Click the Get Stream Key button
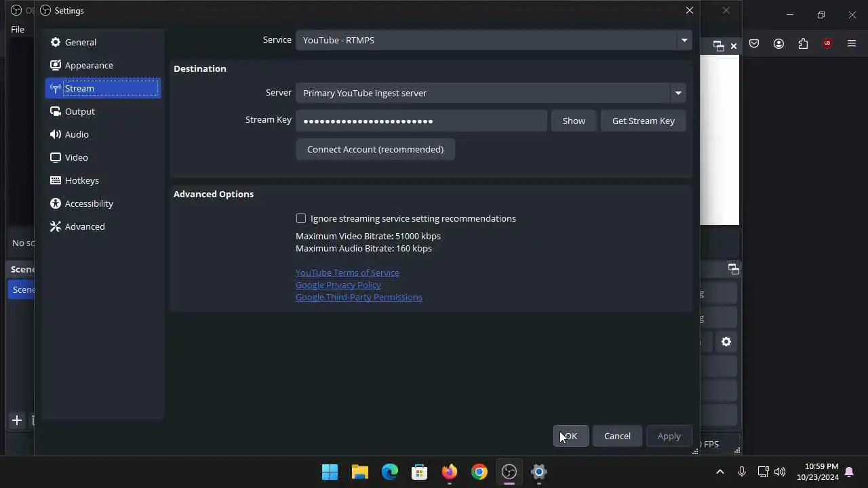Viewport: 868px width, 488px height. (644, 121)
